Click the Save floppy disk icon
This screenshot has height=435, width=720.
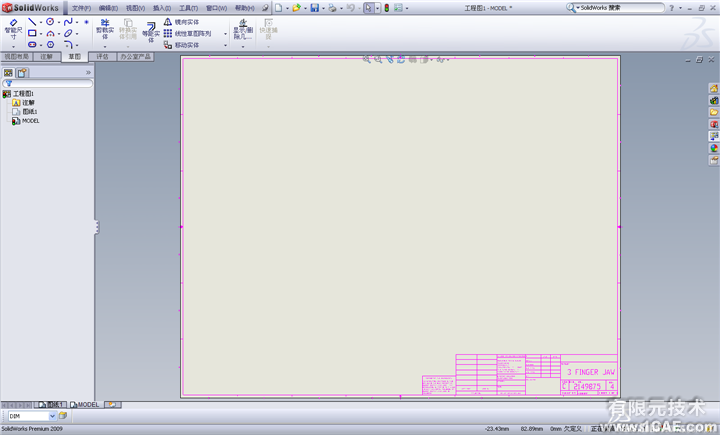tap(315, 8)
